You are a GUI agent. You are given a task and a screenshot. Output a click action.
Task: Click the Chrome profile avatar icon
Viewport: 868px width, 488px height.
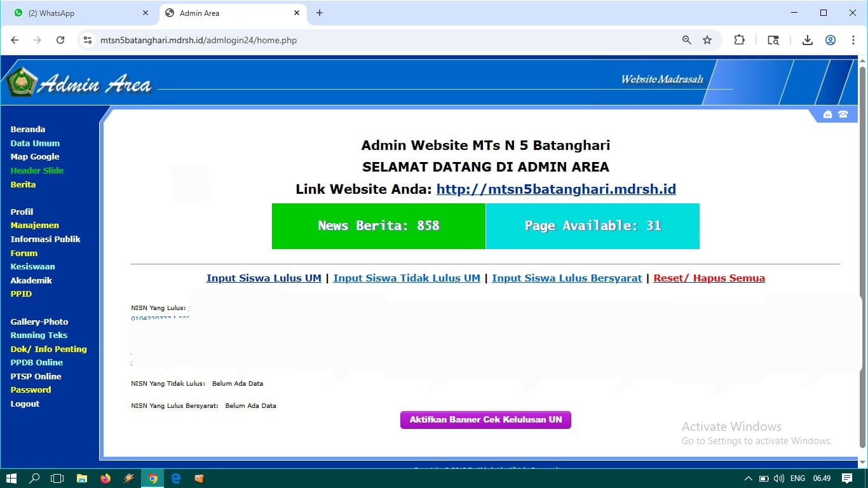(x=831, y=39)
